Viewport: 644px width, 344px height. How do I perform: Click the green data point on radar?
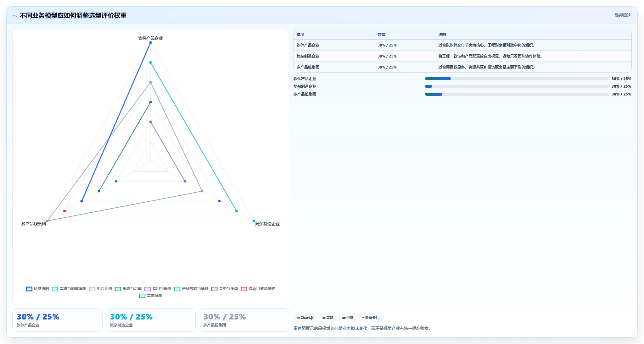(116, 181)
